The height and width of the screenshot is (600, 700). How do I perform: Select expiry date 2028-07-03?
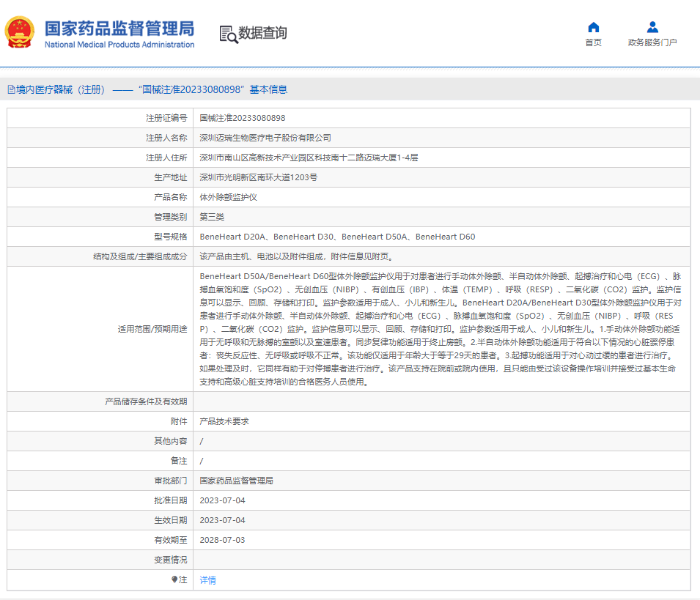(222, 540)
